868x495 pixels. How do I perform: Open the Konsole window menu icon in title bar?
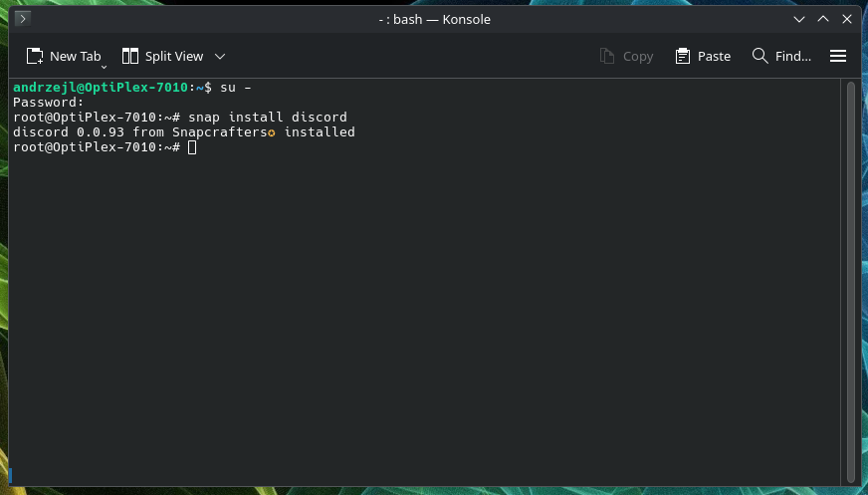point(23,19)
